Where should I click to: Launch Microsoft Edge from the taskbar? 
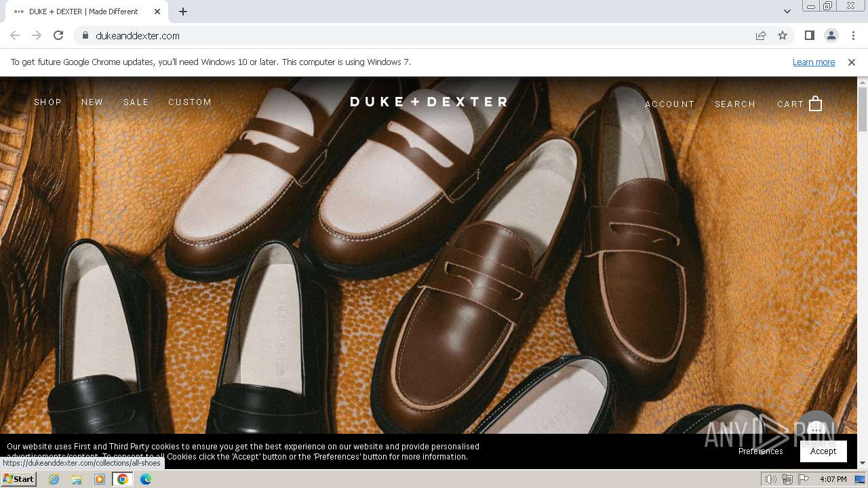pos(146,479)
